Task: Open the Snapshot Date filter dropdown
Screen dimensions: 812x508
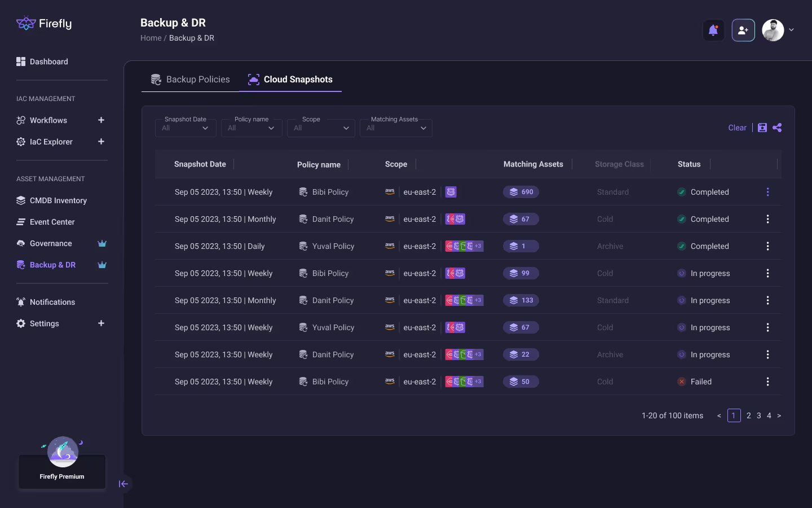Action: tap(186, 128)
